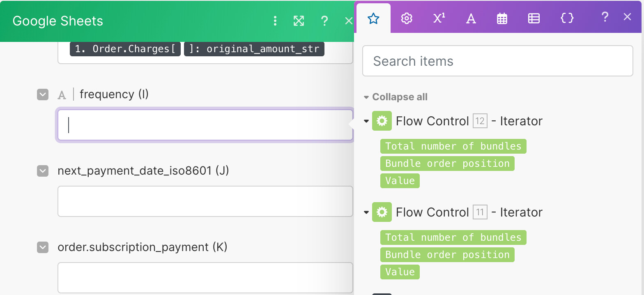
Task: Open Google Sheets module options menu
Action: pyautogui.click(x=275, y=21)
